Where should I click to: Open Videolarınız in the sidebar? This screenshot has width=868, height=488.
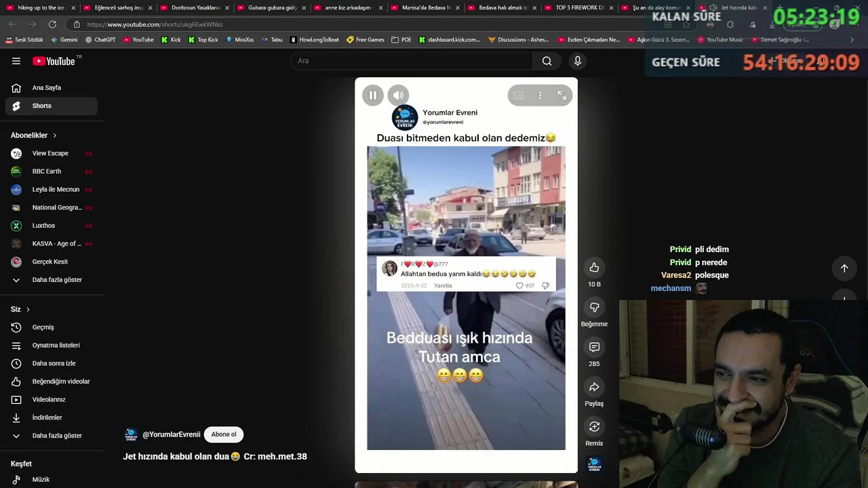52,399
